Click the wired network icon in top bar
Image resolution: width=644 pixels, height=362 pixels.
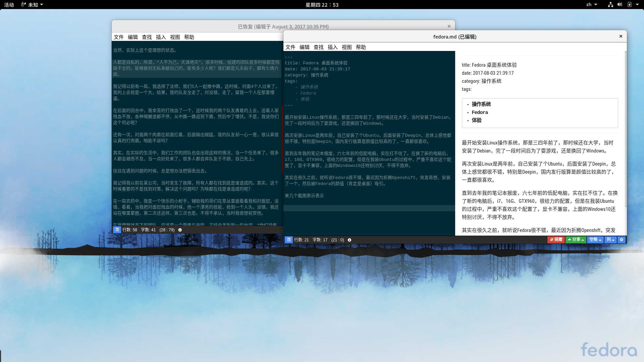[x=610, y=5]
